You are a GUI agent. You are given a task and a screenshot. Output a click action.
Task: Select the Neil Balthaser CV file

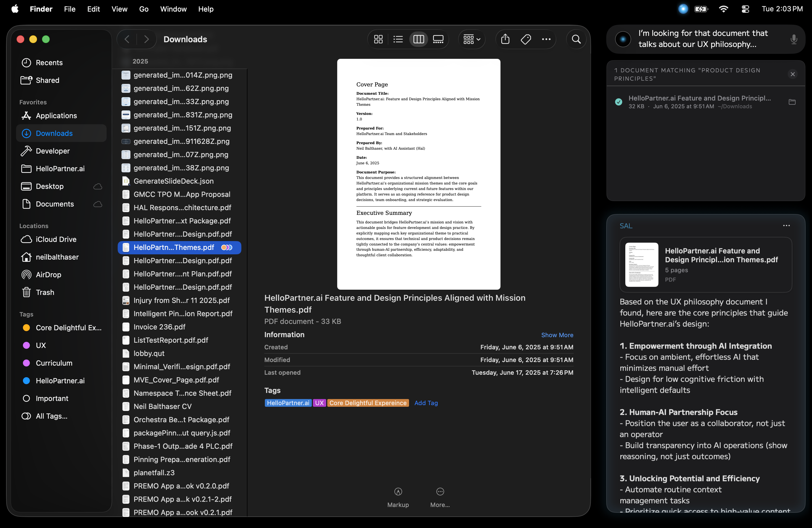click(x=180, y=406)
